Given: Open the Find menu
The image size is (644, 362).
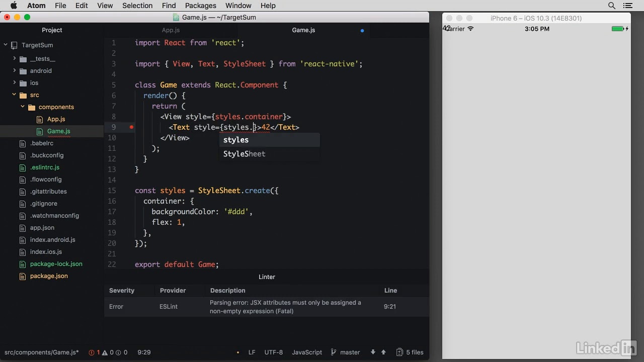Looking at the screenshot, I should click(x=169, y=6).
